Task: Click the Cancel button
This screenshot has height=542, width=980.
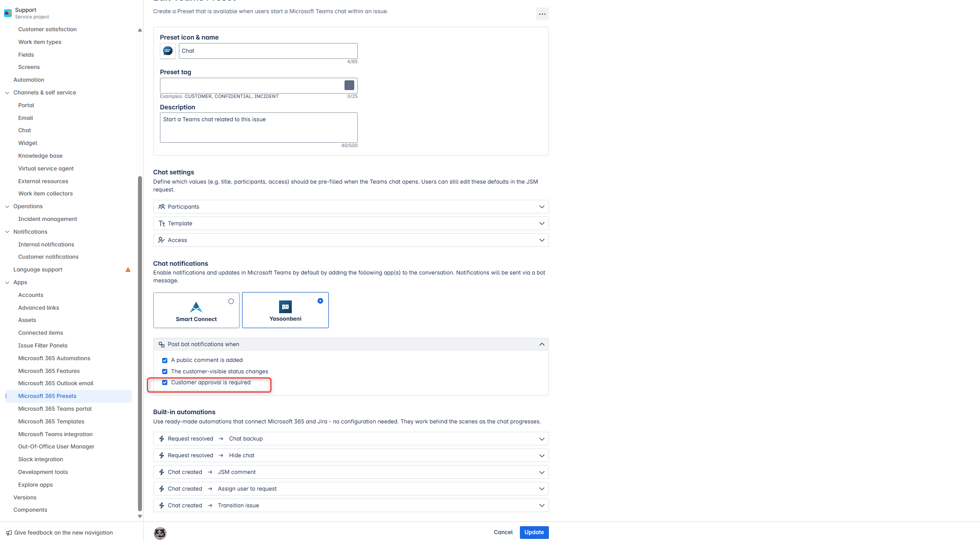Action: (503, 532)
